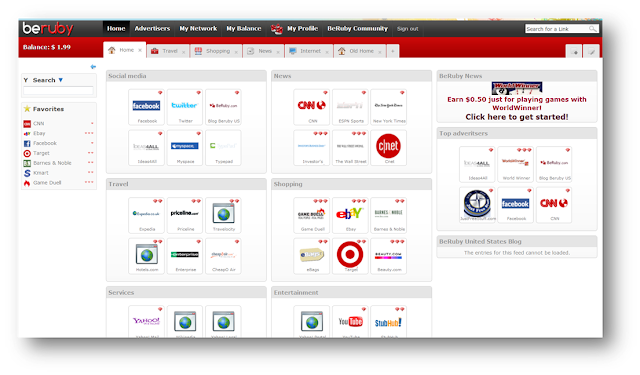Image resolution: width=640 pixels, height=375 pixels.
Task: Open the My Network menu
Action: (198, 29)
